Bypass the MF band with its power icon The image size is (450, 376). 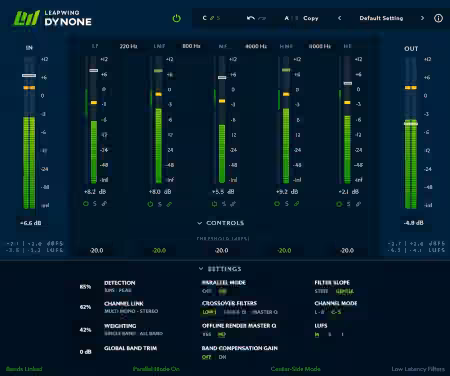pos(214,204)
